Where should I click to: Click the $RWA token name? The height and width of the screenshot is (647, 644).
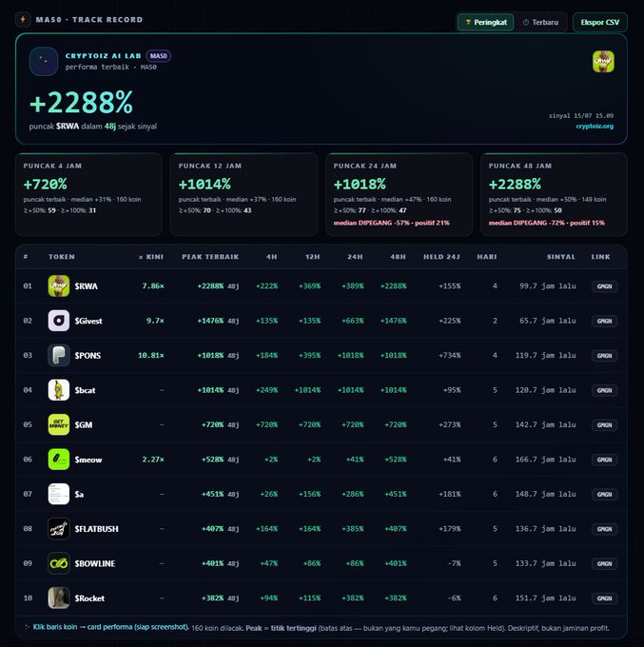coord(86,286)
